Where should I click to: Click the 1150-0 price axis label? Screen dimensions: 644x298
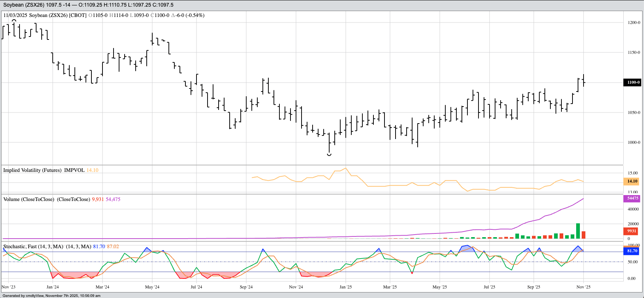pos(634,52)
